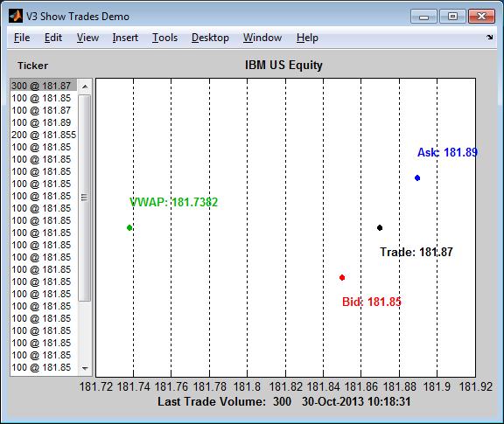Screen dimensions: 504x424
Task: Open the Insert menu
Action: coord(125,38)
